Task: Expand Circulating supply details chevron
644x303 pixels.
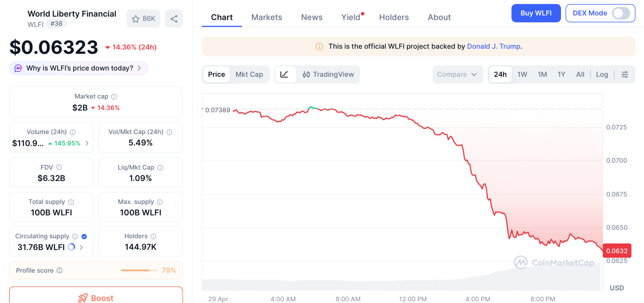Action: [81, 247]
